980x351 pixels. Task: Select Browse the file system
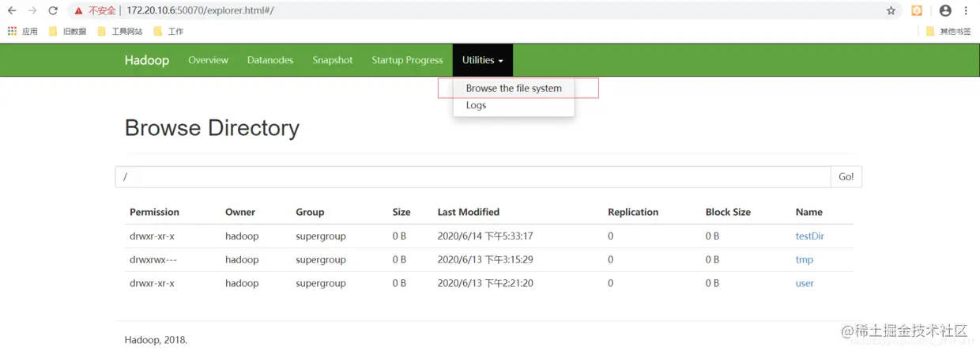[x=514, y=89]
